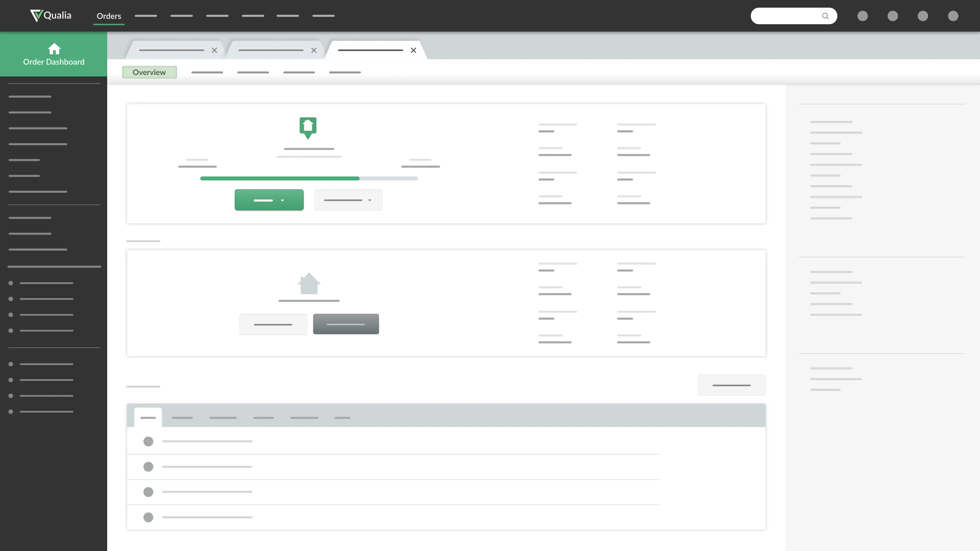
Task: Select the bullet of first task list row
Action: pos(148,441)
